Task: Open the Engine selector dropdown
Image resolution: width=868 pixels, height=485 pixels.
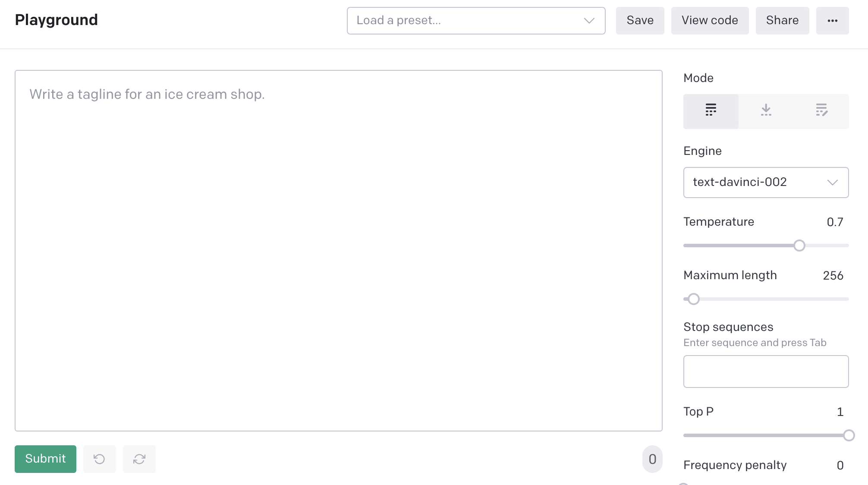Action: 766,182
